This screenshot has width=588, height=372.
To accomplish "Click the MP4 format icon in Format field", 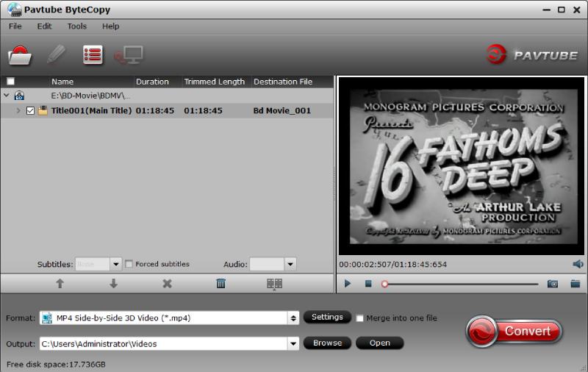I will [47, 318].
